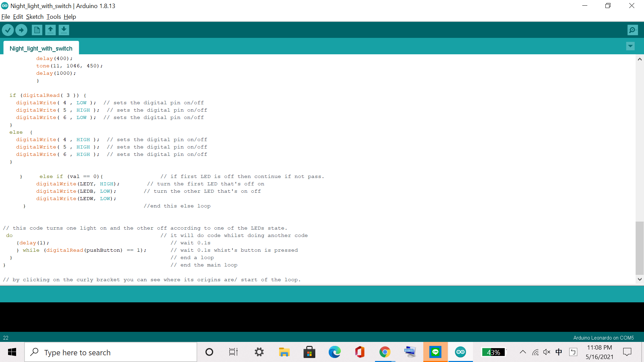Open the Tools menu
The width and height of the screenshot is (644, 362).
point(54,17)
